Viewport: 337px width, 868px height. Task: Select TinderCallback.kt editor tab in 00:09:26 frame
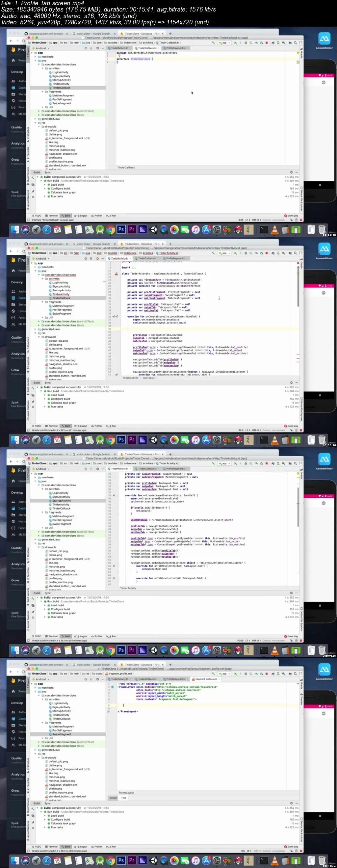click(x=147, y=469)
